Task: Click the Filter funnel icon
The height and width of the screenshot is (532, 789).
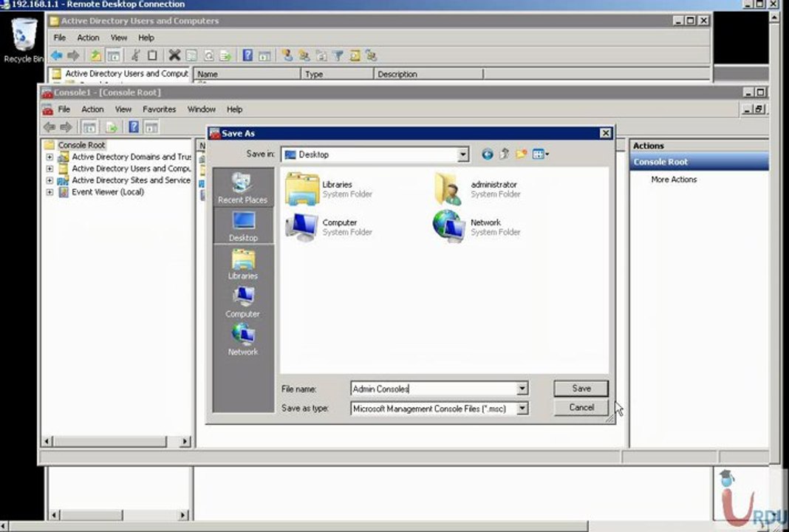Action: point(338,55)
